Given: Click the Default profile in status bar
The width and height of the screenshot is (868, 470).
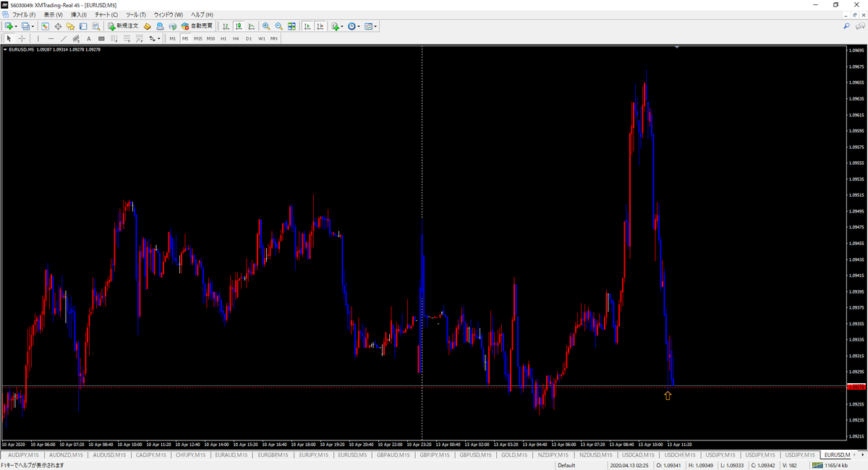Looking at the screenshot, I should pyautogui.click(x=566, y=466).
